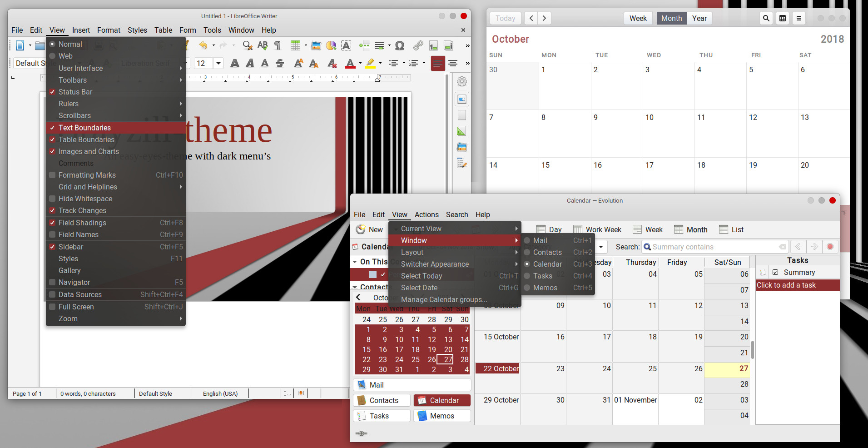The width and height of the screenshot is (868, 448).
Task: Insert page break icon in Writer toolbar
Action: pos(364,45)
